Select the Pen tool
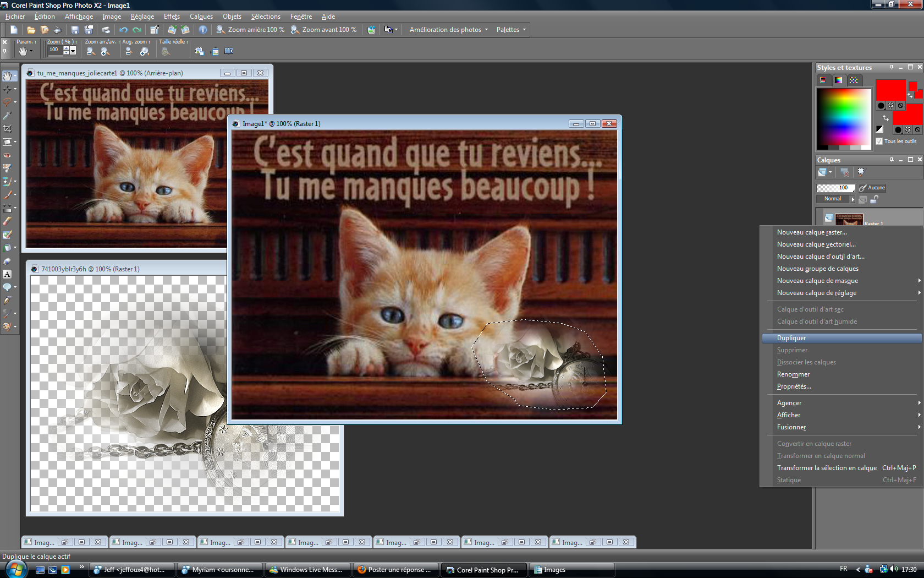 tap(7, 301)
